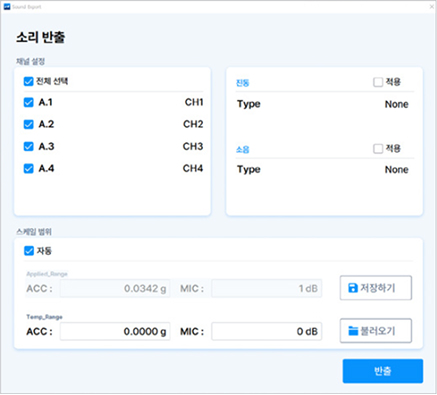Click the Sound Export app icon in title bar
This screenshot has width=437, height=395.
pyautogui.click(x=7, y=7)
